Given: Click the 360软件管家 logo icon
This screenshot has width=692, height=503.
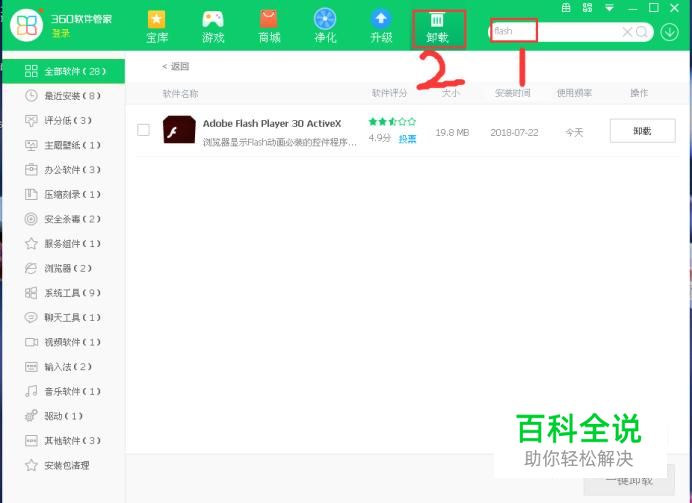Looking at the screenshot, I should (26, 25).
